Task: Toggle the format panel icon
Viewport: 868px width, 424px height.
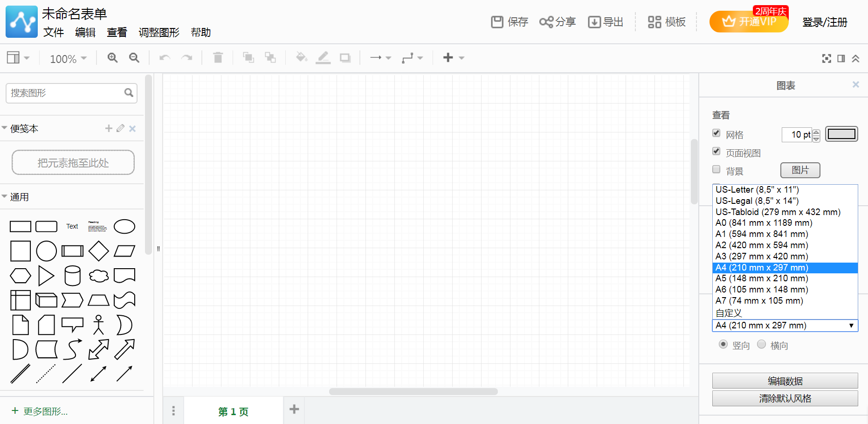Action: 841,58
